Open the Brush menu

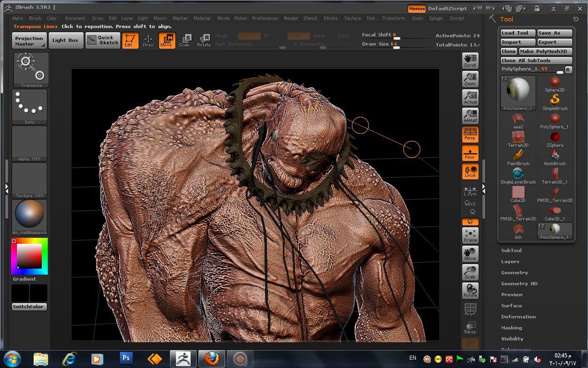point(35,18)
